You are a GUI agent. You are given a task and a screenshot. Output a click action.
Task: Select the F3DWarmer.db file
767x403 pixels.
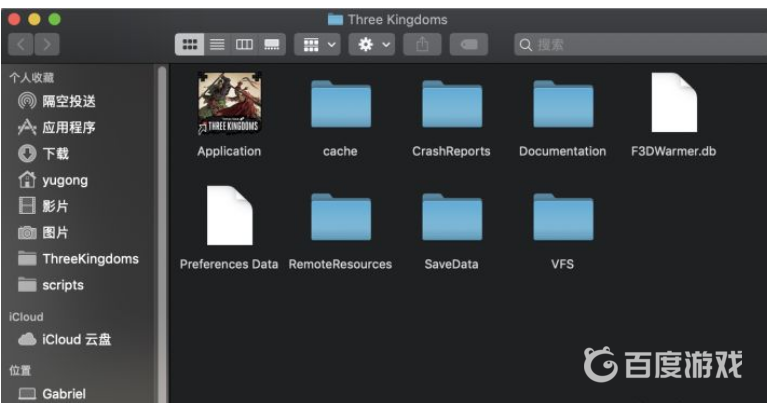pyautogui.click(x=674, y=102)
